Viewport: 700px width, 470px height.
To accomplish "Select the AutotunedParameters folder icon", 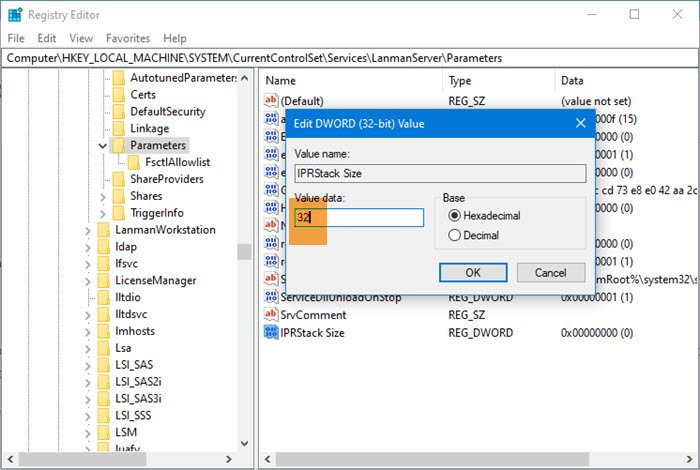I will coord(119,78).
